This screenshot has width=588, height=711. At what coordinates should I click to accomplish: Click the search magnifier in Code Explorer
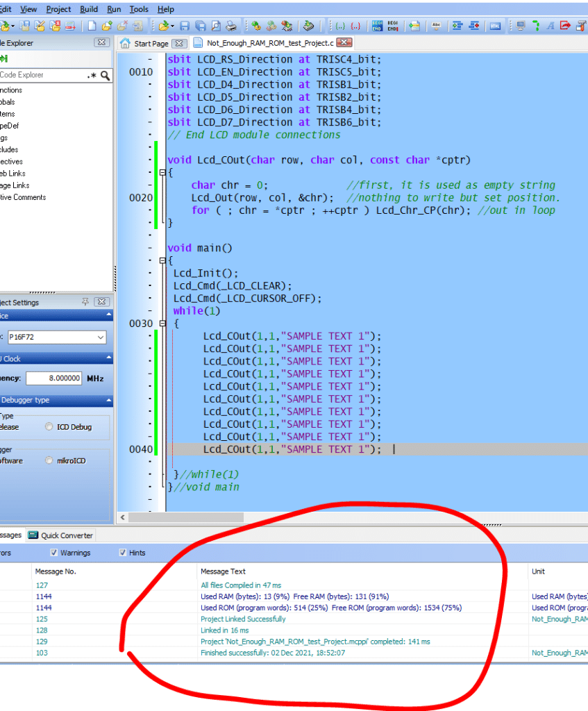106,75
